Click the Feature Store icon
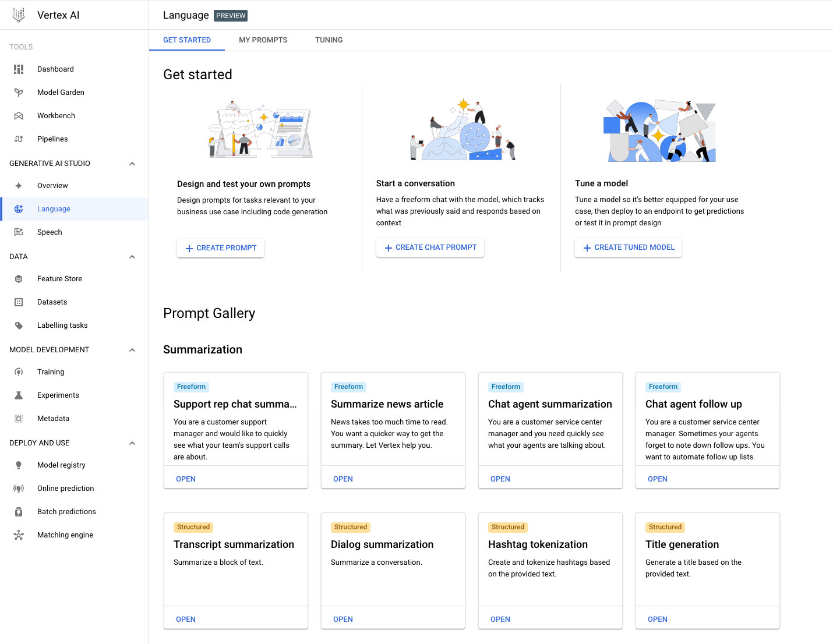Image resolution: width=833 pixels, height=644 pixels. point(19,279)
